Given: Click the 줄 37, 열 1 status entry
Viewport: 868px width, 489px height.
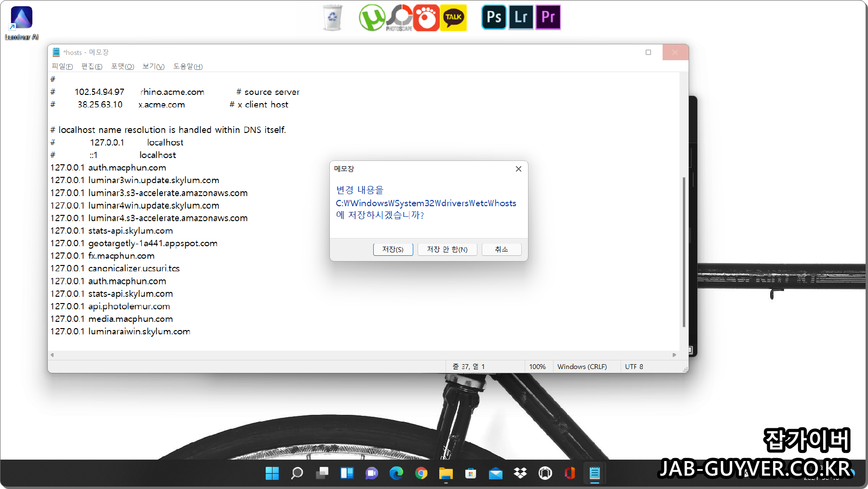Looking at the screenshot, I should click(x=469, y=367).
